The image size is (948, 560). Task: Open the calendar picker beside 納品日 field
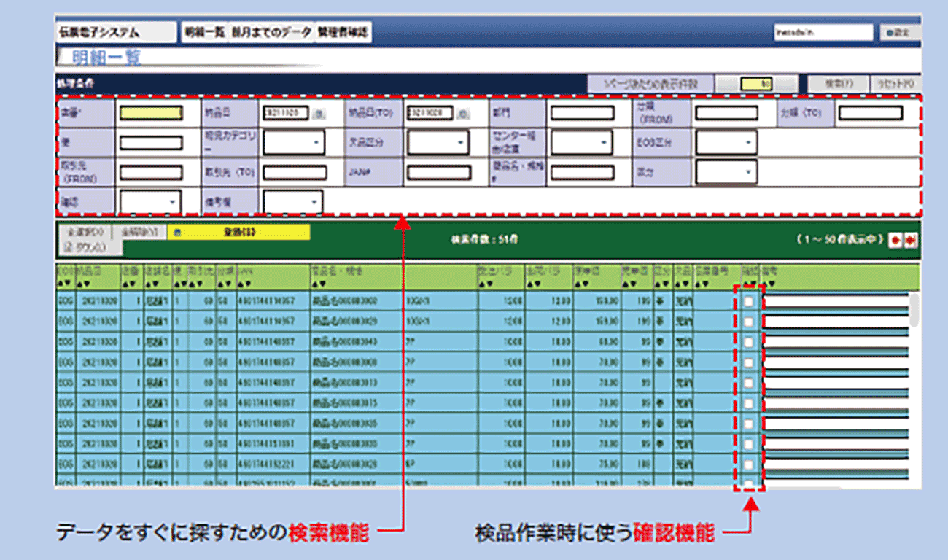[x=319, y=113]
